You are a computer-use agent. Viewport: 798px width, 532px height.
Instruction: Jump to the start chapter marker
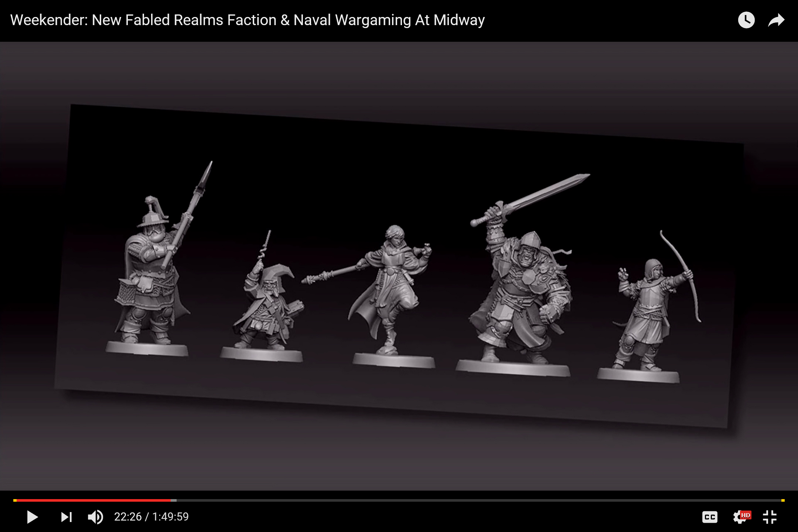15,500
